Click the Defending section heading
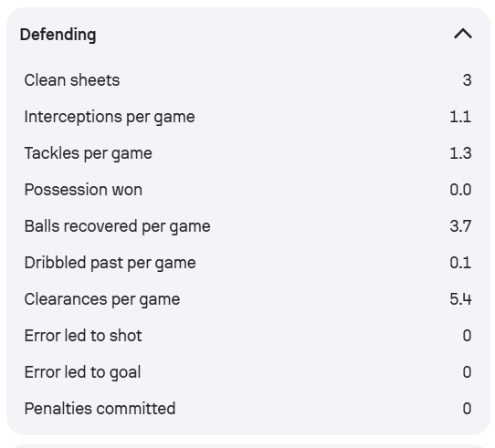The image size is (495, 448). click(x=58, y=35)
